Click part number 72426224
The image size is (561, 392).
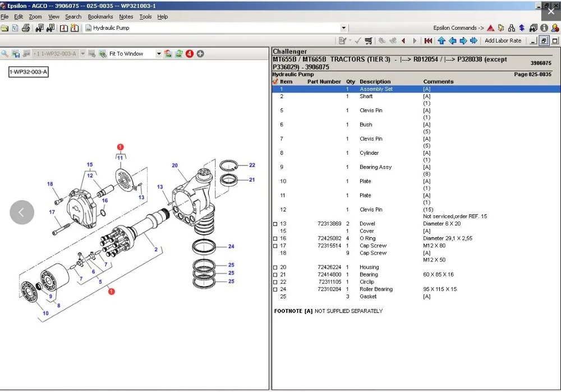[329, 268]
